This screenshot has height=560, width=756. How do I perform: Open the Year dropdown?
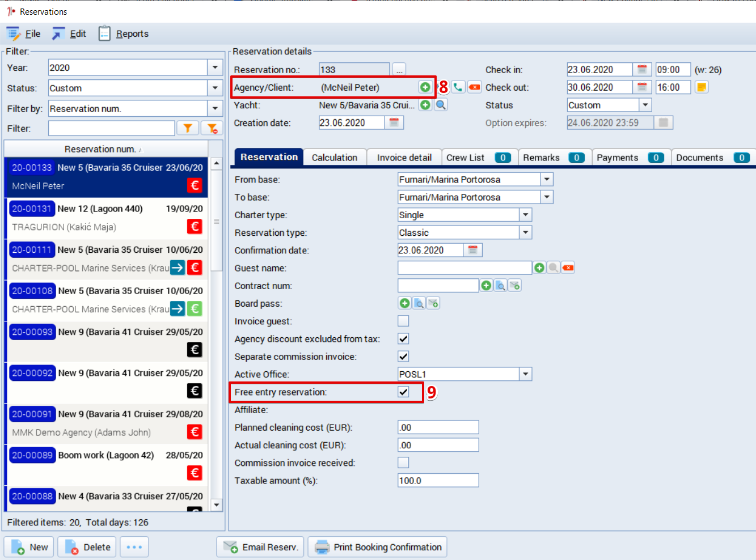click(215, 67)
